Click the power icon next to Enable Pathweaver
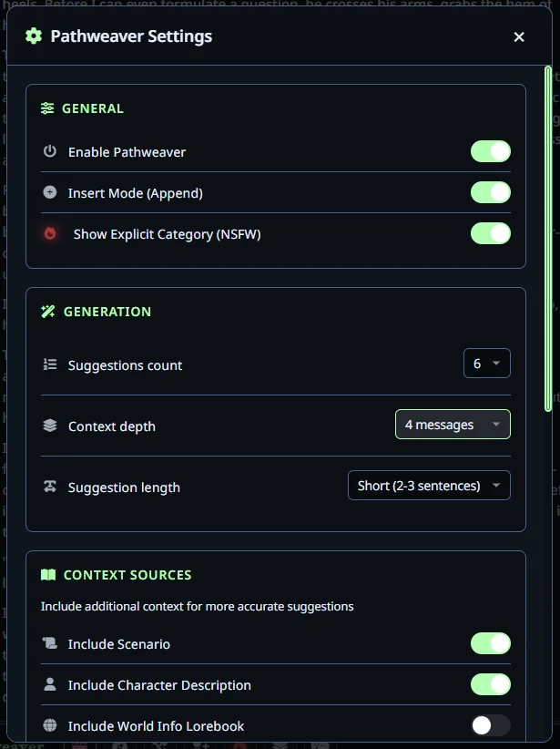The image size is (560, 749). click(x=50, y=151)
